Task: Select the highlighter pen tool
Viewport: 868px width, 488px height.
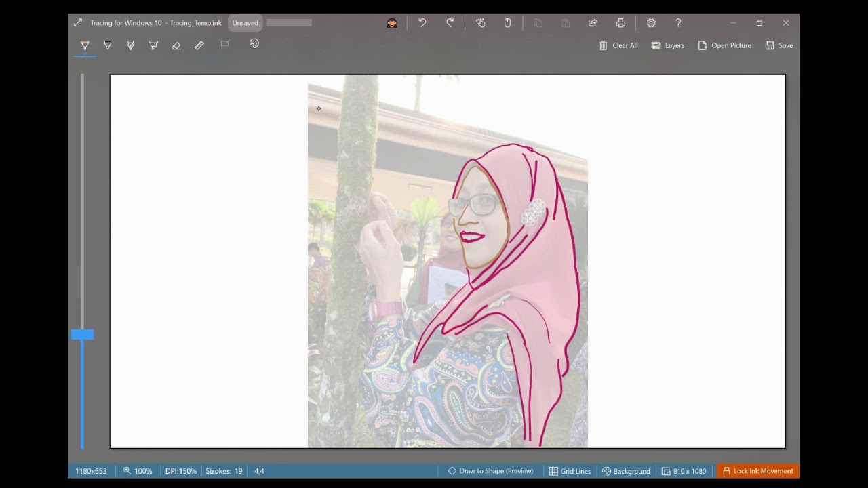Action: pyautogui.click(x=153, y=45)
